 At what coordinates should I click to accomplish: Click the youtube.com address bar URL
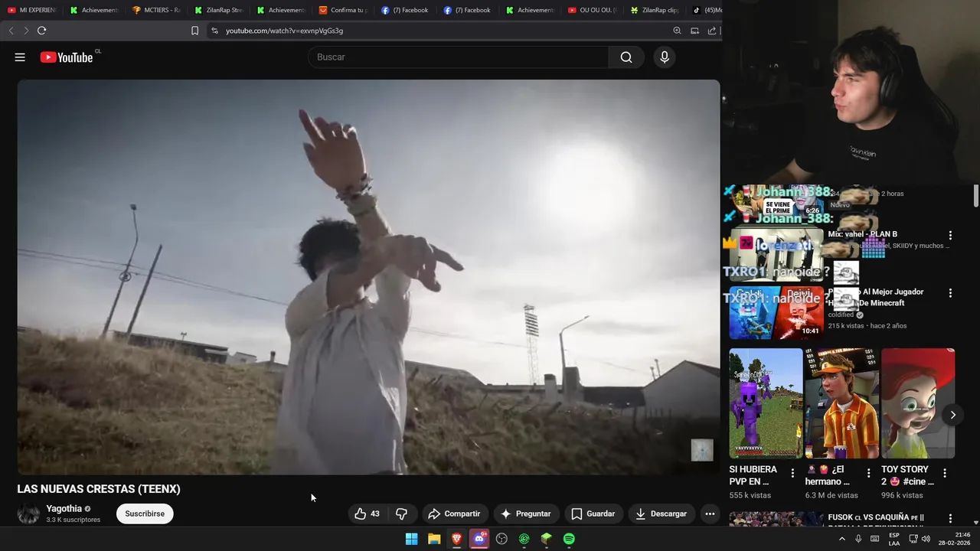coord(284,31)
